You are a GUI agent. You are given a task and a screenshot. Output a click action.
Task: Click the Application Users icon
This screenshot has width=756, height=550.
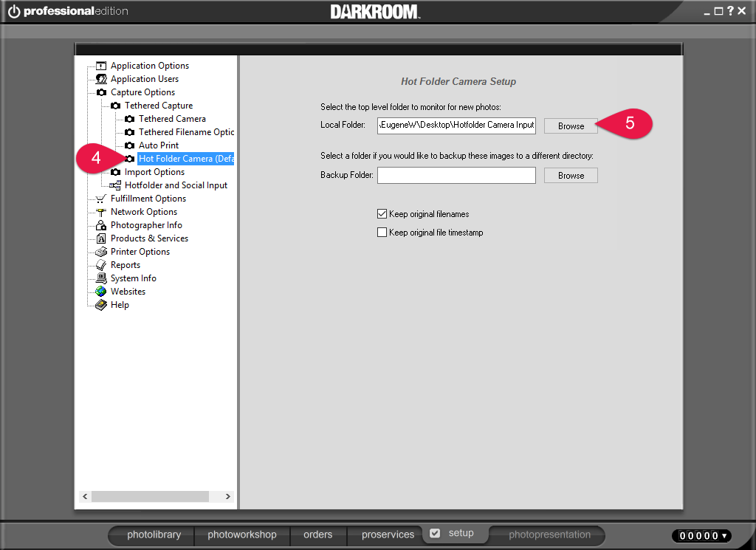click(x=100, y=79)
